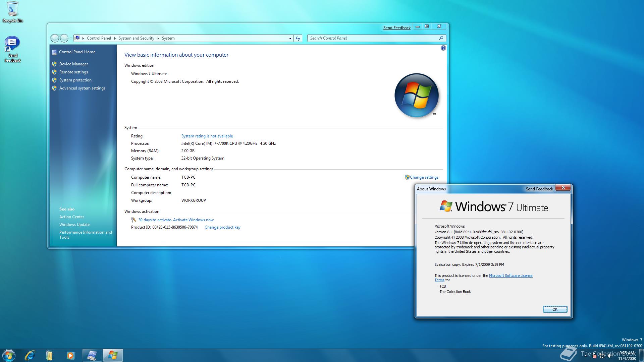Switch to the System control panel taskbar button
The image size is (644, 362).
(x=92, y=355)
